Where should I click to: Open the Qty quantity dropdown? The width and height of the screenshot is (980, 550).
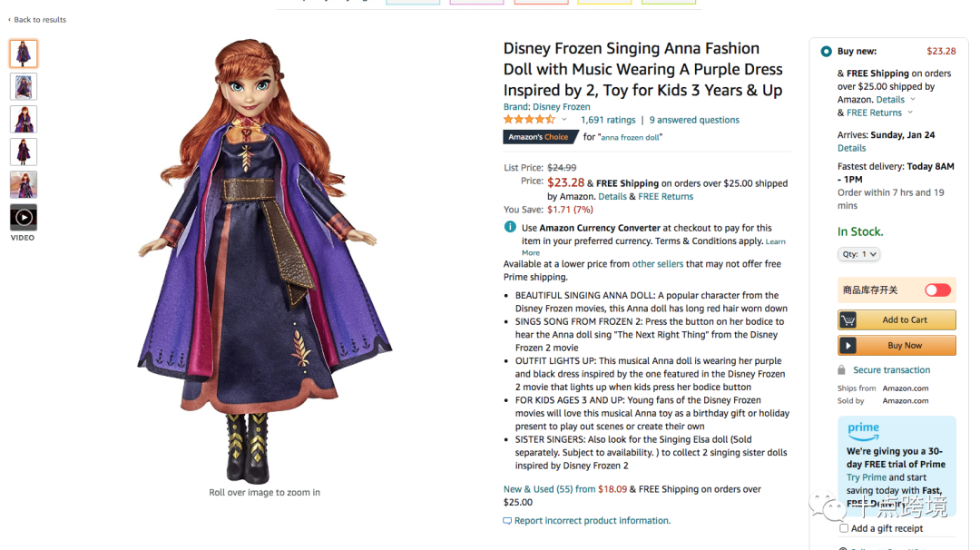coord(858,254)
